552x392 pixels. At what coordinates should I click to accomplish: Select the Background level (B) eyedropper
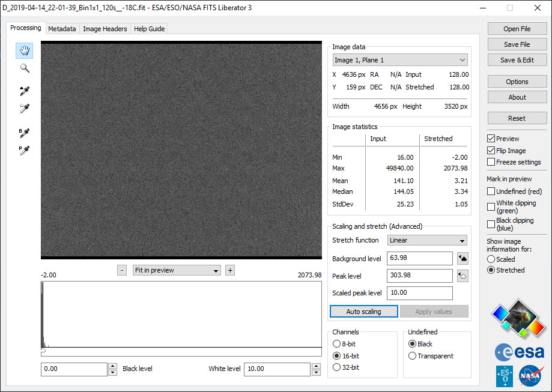[x=24, y=133]
